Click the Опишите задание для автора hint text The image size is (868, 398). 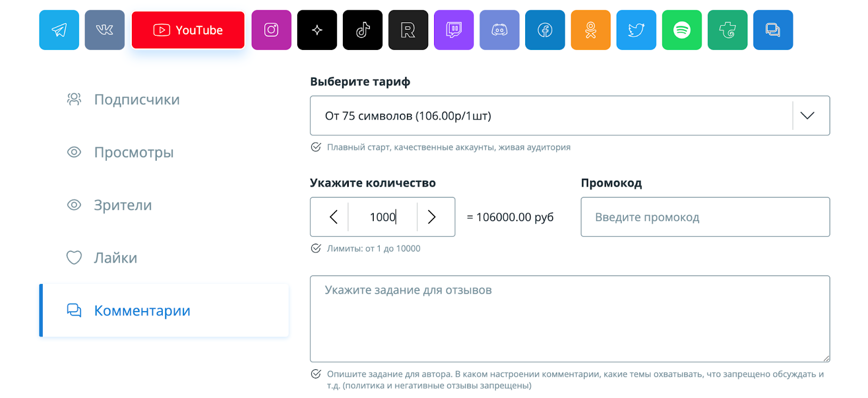pyautogui.click(x=576, y=380)
